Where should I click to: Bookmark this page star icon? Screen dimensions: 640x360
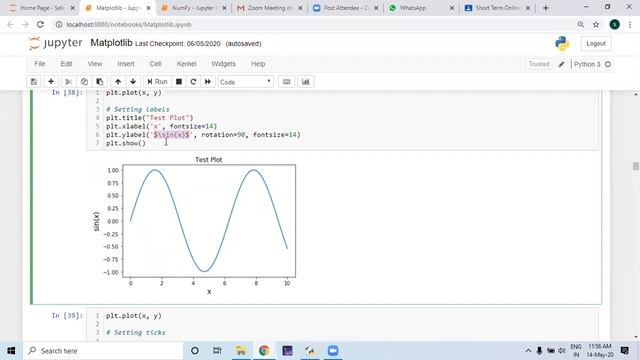coord(596,24)
